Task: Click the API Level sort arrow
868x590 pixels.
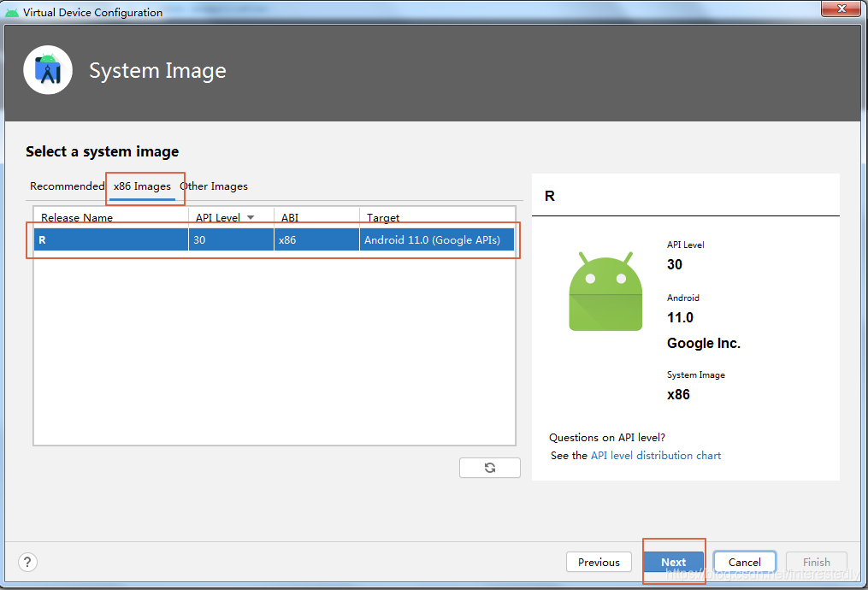Action: click(x=251, y=217)
